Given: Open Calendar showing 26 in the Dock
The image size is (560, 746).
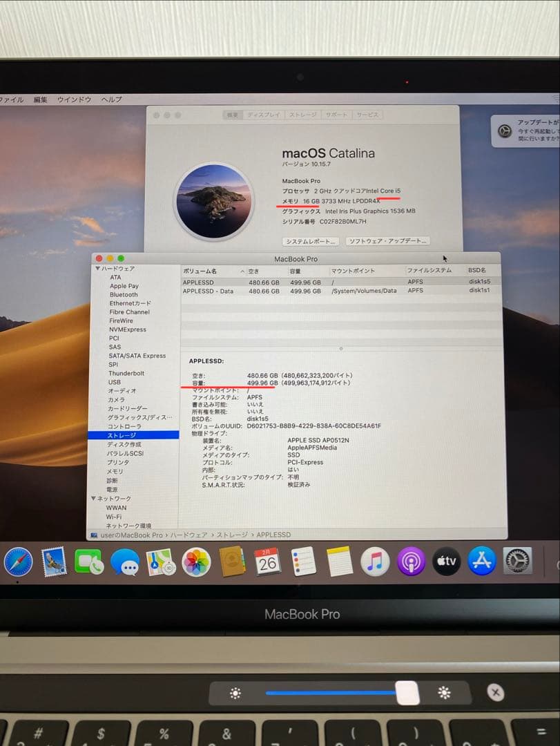Looking at the screenshot, I should coord(267,562).
